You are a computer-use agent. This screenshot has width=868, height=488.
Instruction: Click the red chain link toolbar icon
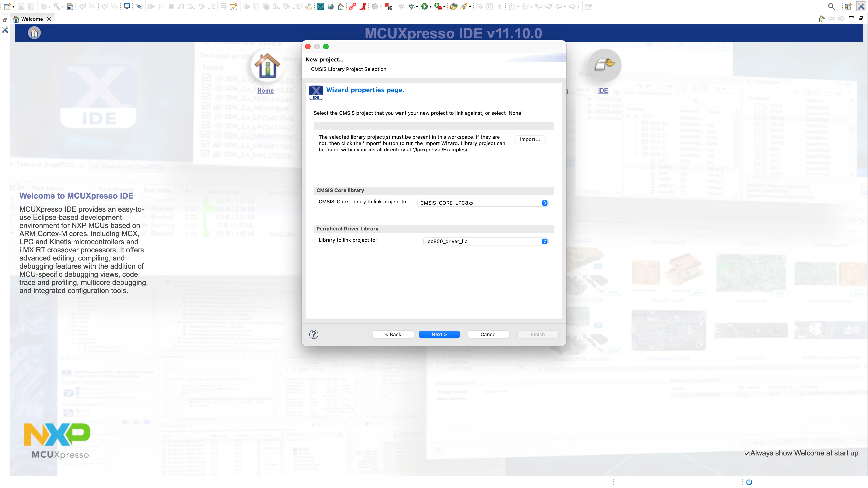(352, 6)
